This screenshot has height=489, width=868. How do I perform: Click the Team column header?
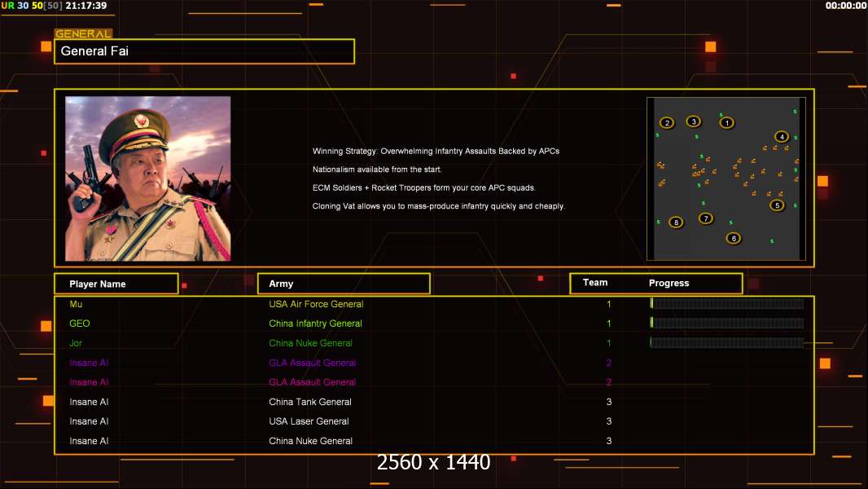[x=595, y=283]
